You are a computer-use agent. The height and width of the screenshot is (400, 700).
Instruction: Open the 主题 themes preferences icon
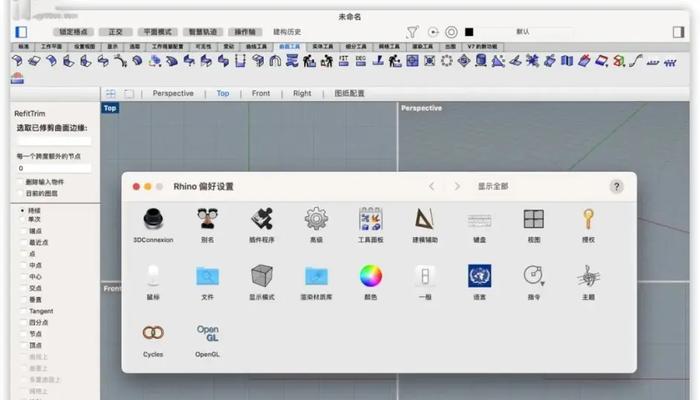(588, 276)
